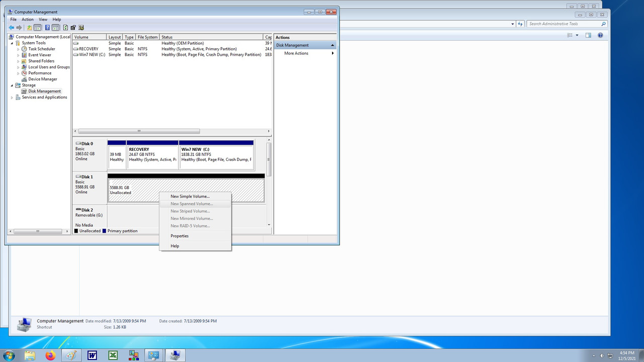Open Microsoft Excel from the taskbar
This screenshot has height=362, width=644.
tap(113, 355)
